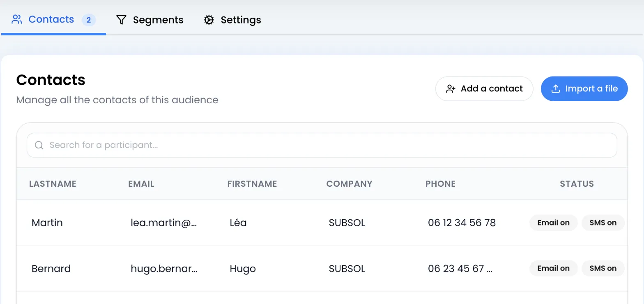Toggle Email on badge in Martin's row
This screenshot has width=644, height=304.
(553, 223)
